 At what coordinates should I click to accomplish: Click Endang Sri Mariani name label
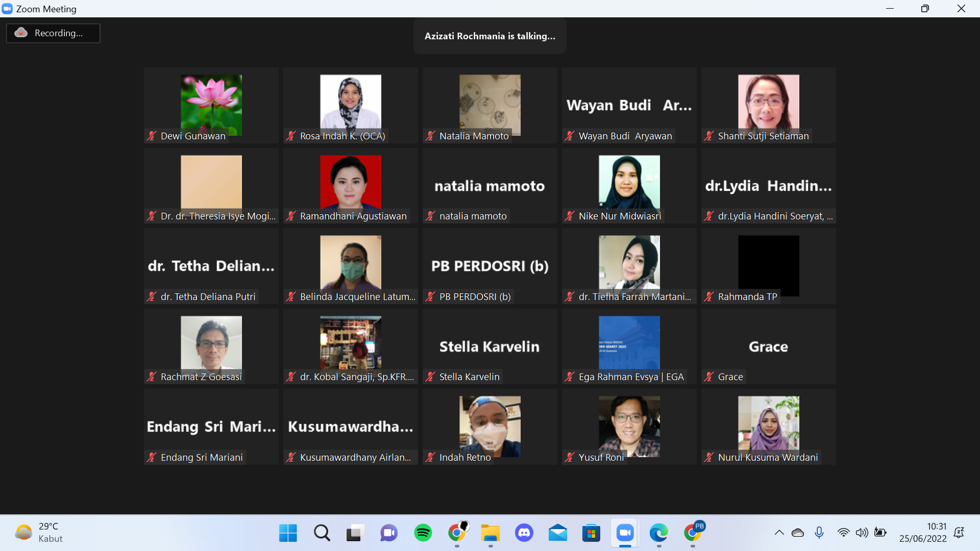202,458
